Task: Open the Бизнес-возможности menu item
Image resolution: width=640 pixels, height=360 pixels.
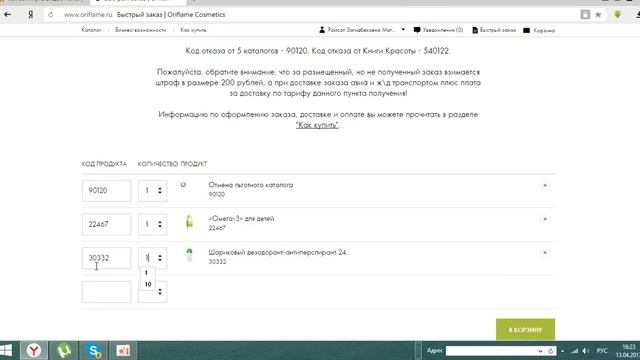Action: click(141, 30)
